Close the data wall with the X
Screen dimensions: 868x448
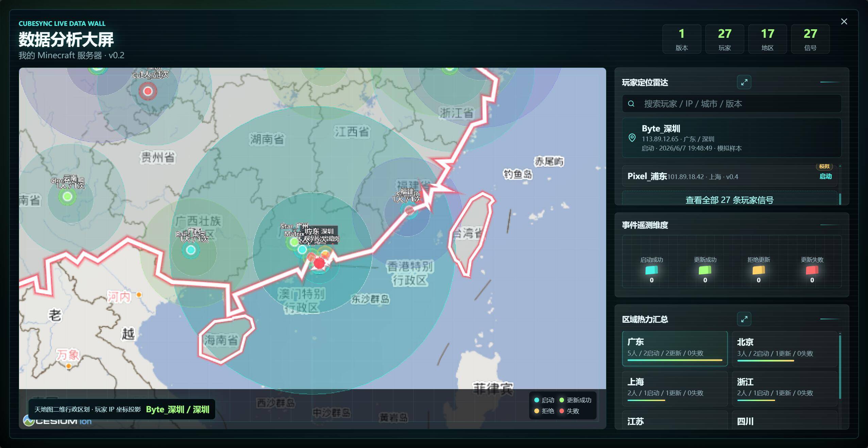point(844,21)
